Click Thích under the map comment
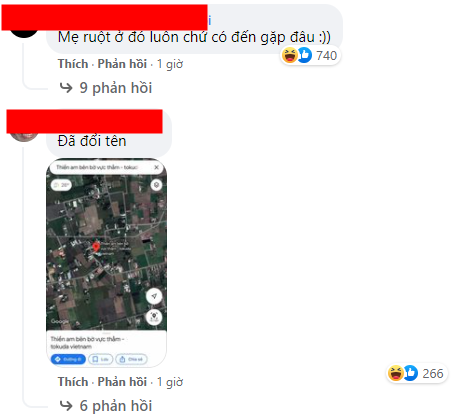 point(73,382)
